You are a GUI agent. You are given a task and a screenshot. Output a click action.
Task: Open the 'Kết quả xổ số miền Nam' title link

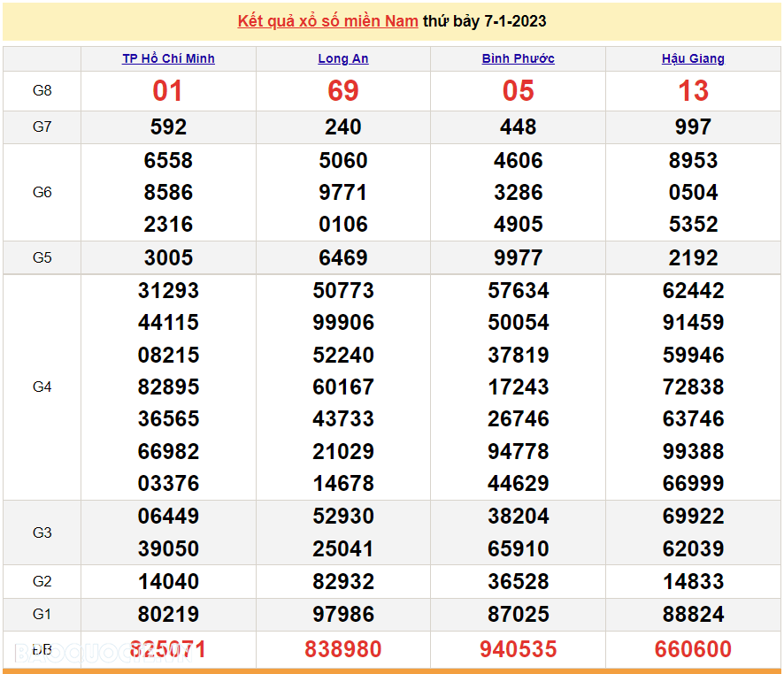(x=327, y=21)
